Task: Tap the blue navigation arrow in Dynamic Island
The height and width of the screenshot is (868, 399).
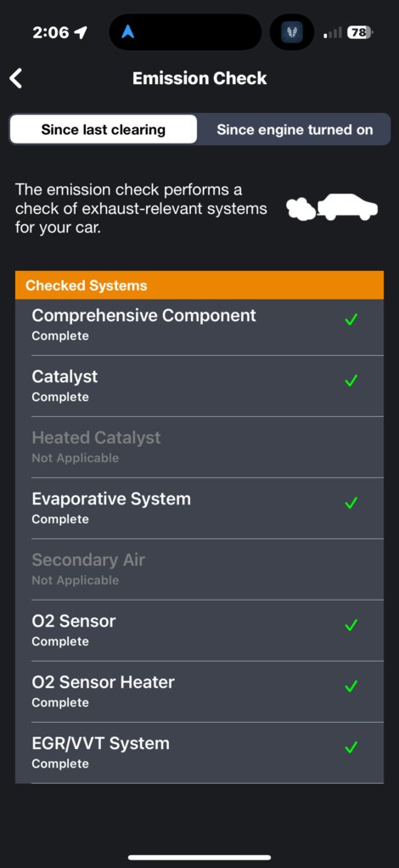Action: coord(128,32)
